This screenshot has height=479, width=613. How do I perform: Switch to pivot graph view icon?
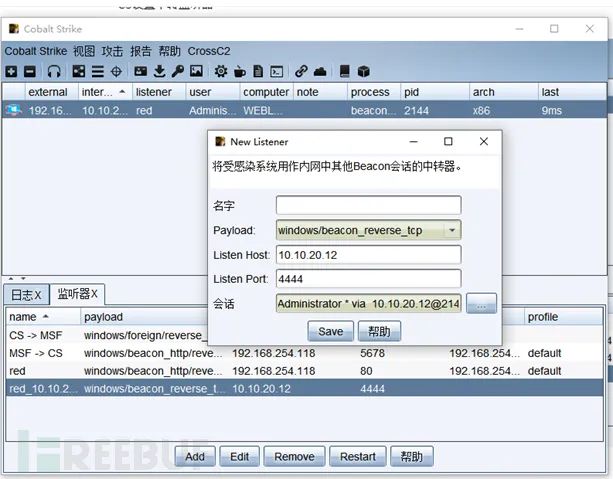coord(79,72)
